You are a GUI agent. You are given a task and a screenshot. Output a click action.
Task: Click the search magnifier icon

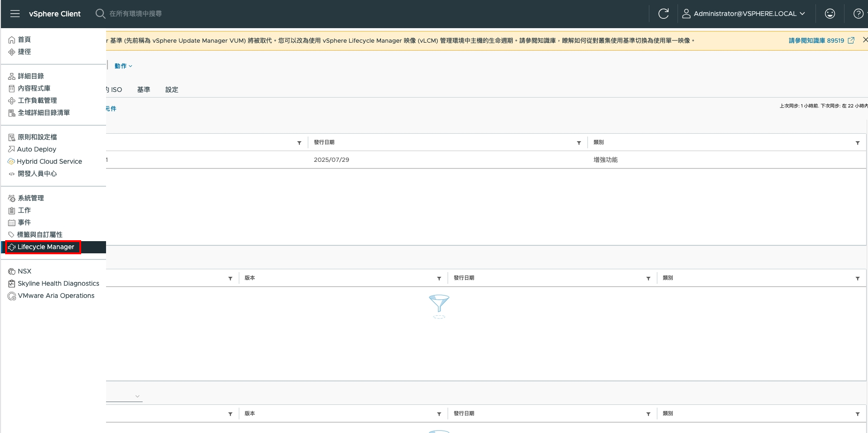click(100, 14)
